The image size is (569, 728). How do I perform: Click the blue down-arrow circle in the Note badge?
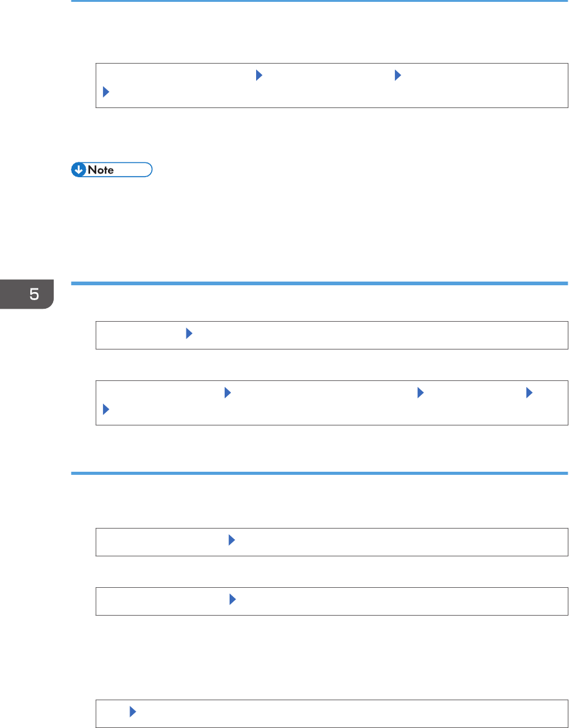pyautogui.click(x=79, y=170)
